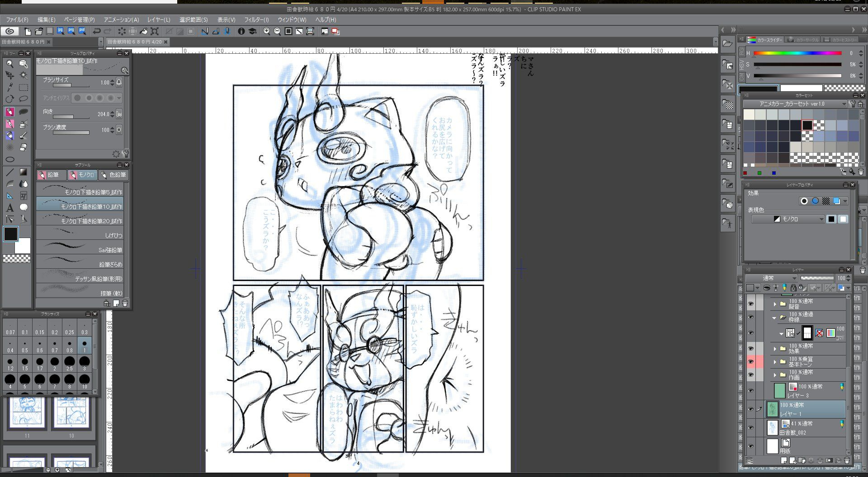Image resolution: width=868 pixels, height=477 pixels.
Task: Select the 鉛筆ざらめ brush
Action: point(80,262)
